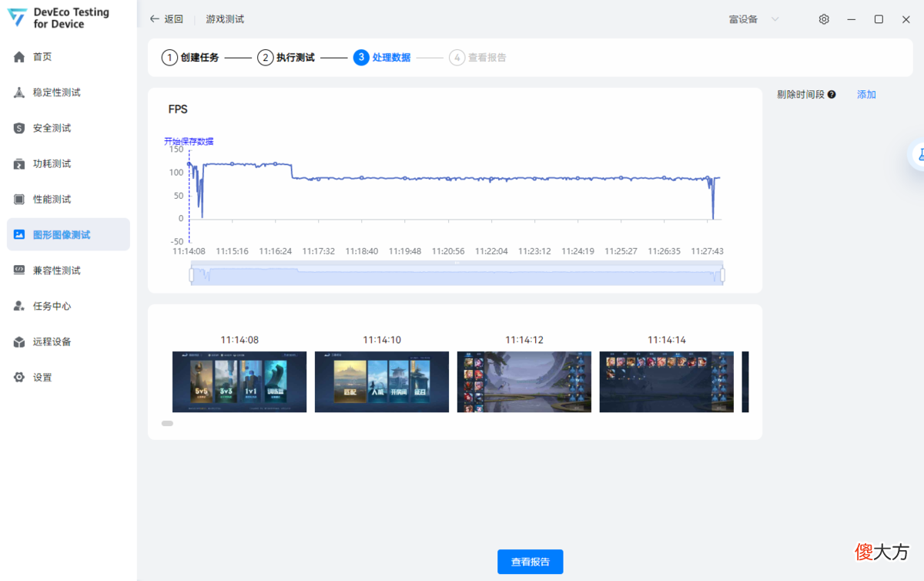Open 首页 menu item
Screen dimensions: 924x581
[x=69, y=57]
